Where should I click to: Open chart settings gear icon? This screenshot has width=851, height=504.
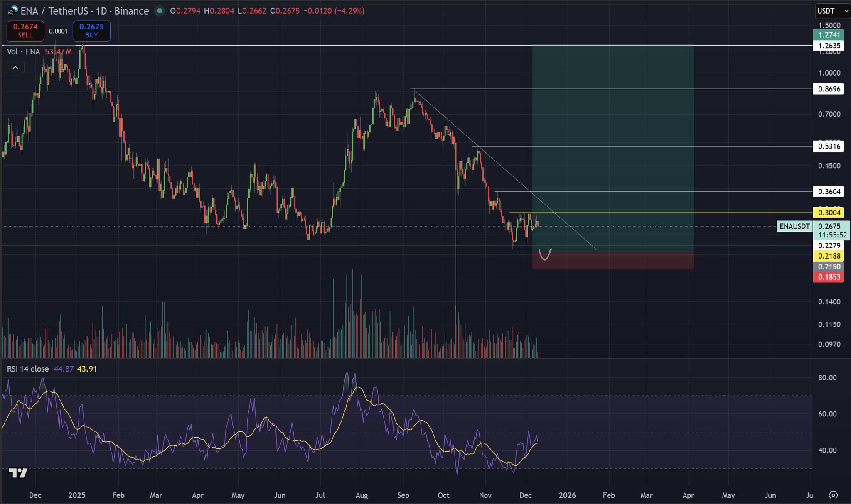tap(833, 495)
